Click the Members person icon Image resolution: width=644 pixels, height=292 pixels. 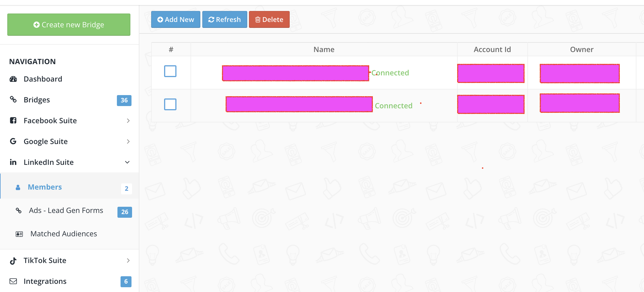tap(18, 187)
